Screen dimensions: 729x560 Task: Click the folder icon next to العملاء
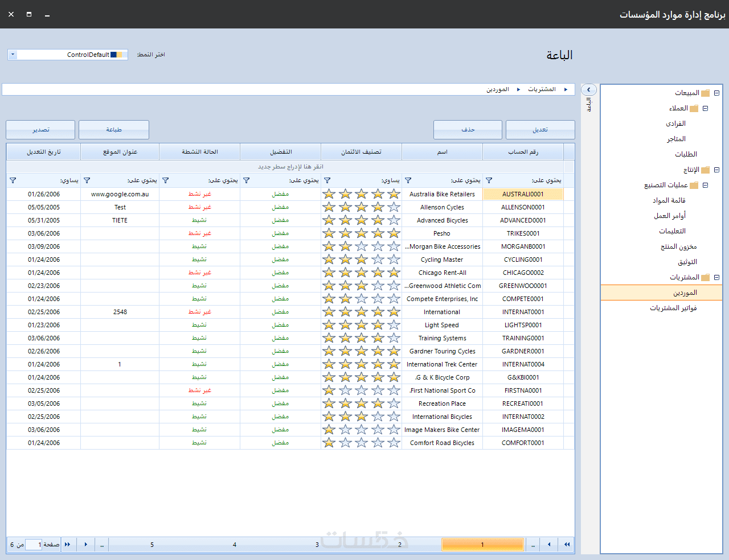pyautogui.click(x=694, y=108)
